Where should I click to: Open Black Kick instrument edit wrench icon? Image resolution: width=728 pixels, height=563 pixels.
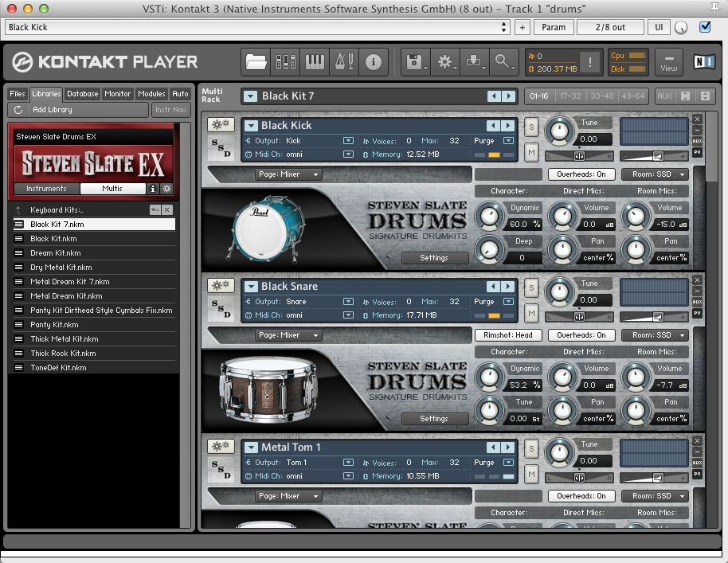(x=221, y=124)
